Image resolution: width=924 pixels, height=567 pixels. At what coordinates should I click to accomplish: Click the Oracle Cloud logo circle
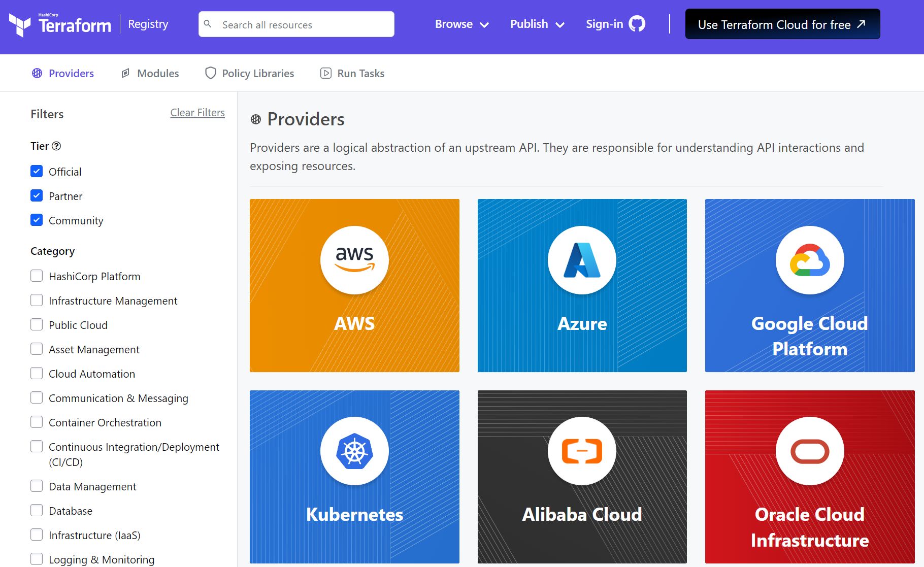point(810,451)
